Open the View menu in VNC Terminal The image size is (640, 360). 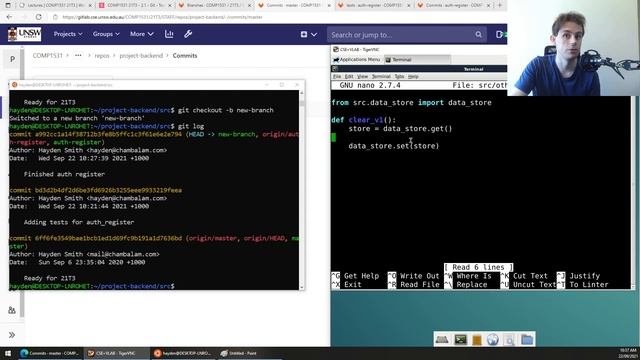362,76
